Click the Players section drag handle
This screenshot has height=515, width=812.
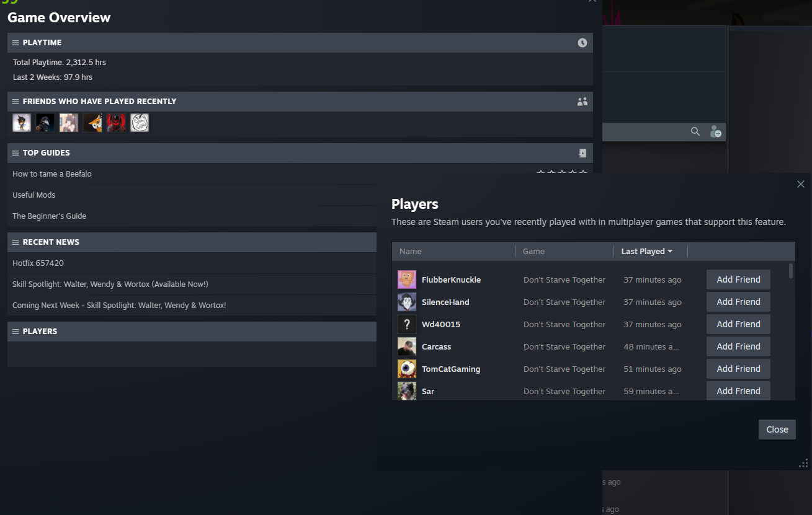coord(16,332)
